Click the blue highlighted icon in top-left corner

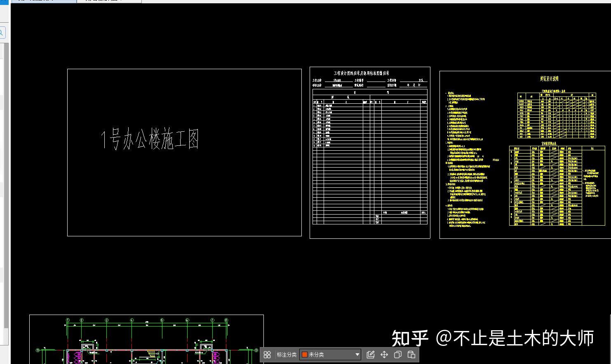pos(5,2)
